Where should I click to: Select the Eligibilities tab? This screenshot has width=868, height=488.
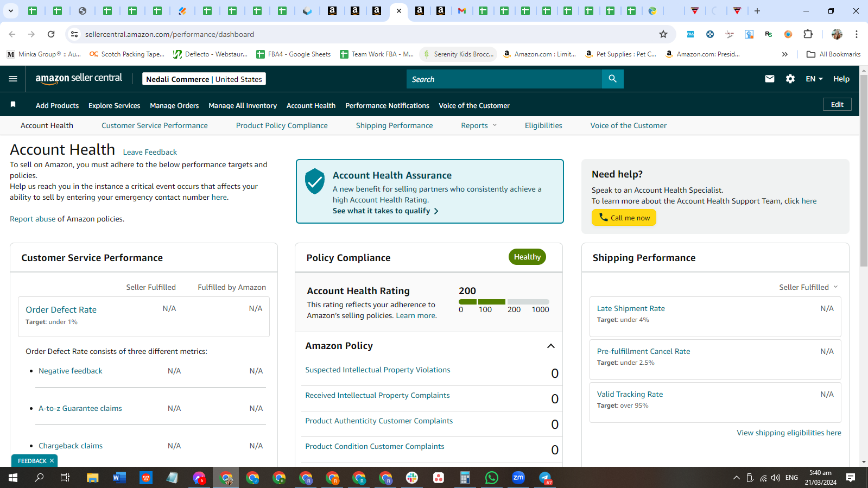click(543, 125)
